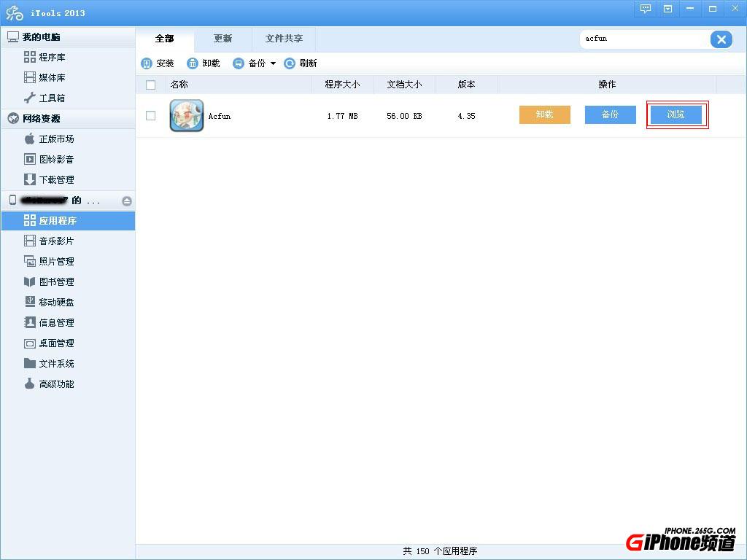
Task: Open the 文件共享 tab
Action: click(x=284, y=39)
